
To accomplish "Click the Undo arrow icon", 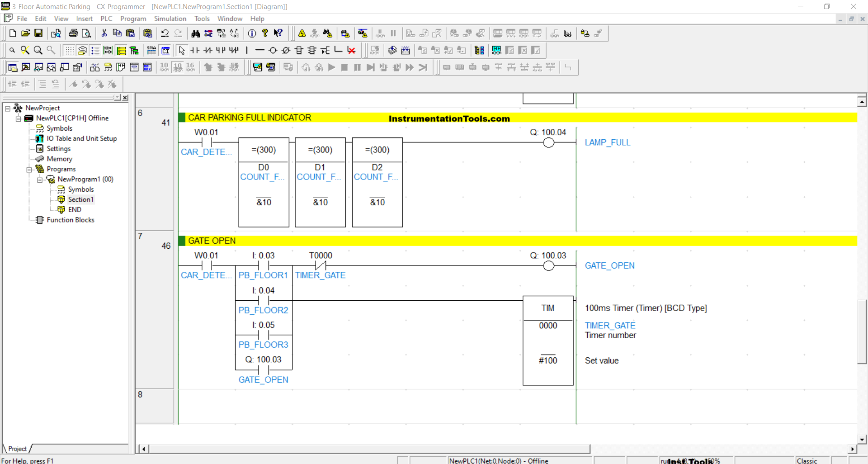I will 165,33.
